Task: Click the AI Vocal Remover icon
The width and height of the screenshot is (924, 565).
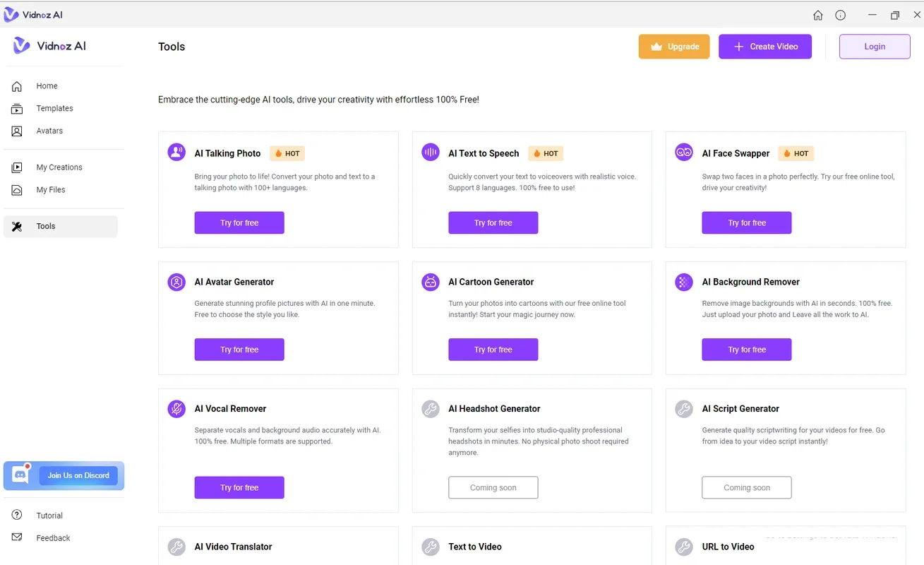Action: (x=176, y=408)
